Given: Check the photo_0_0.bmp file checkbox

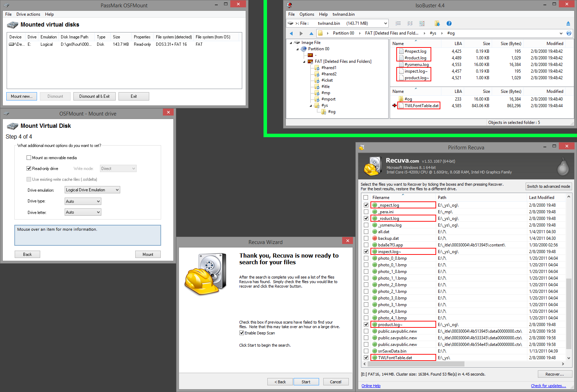Looking at the screenshot, I should tap(366, 258).
